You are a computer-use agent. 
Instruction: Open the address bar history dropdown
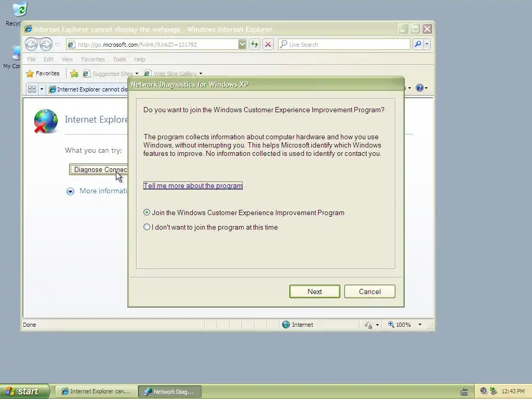pyautogui.click(x=242, y=45)
